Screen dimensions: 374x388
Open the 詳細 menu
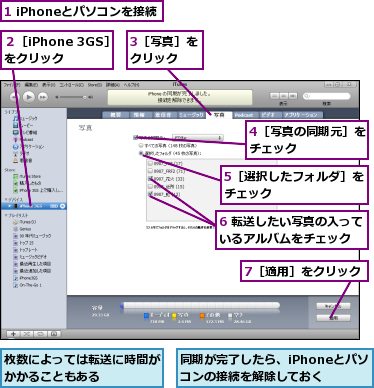tap(113, 85)
